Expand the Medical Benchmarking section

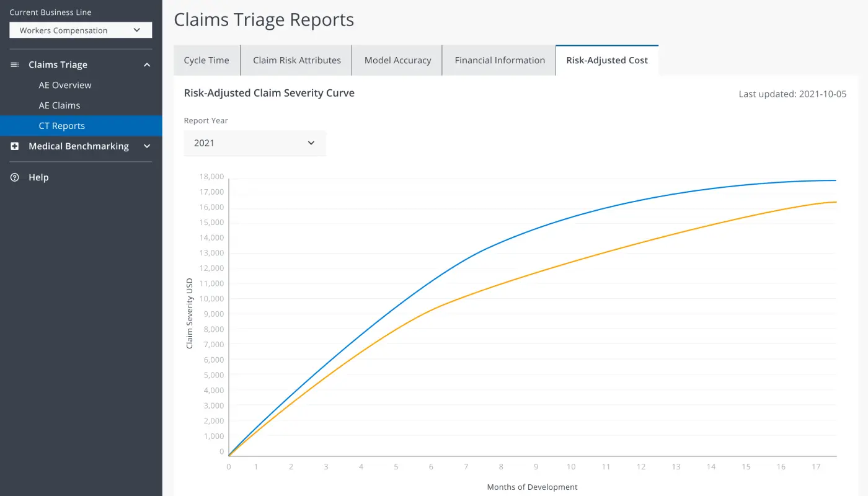(x=147, y=146)
